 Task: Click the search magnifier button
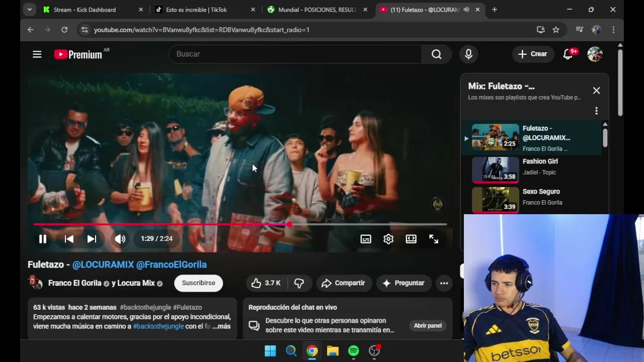(x=436, y=54)
